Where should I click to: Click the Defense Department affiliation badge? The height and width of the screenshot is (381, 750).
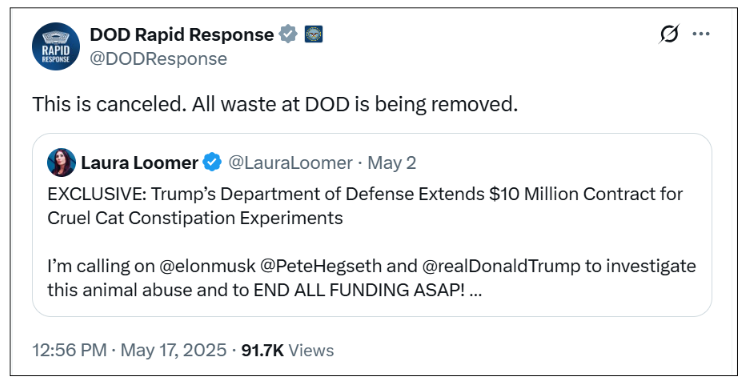pos(314,34)
